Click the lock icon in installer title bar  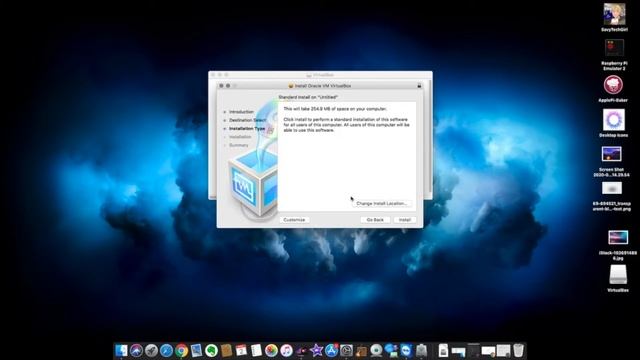tap(419, 86)
